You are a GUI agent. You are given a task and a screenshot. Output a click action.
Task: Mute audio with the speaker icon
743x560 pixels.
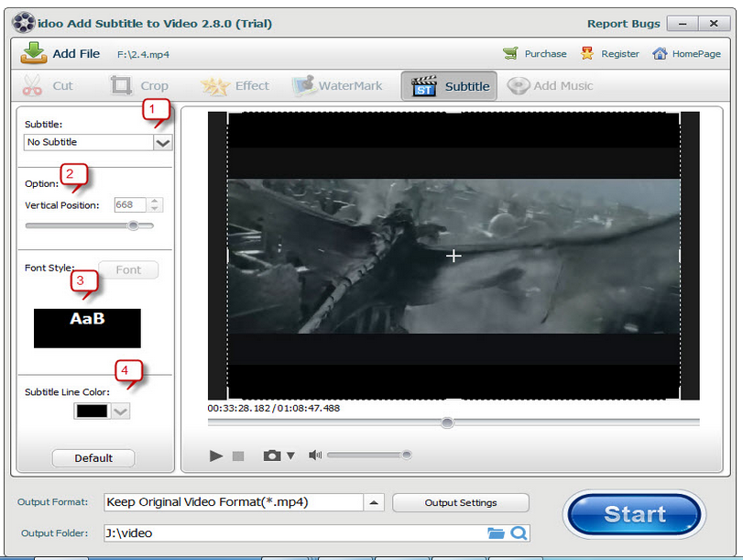(314, 456)
